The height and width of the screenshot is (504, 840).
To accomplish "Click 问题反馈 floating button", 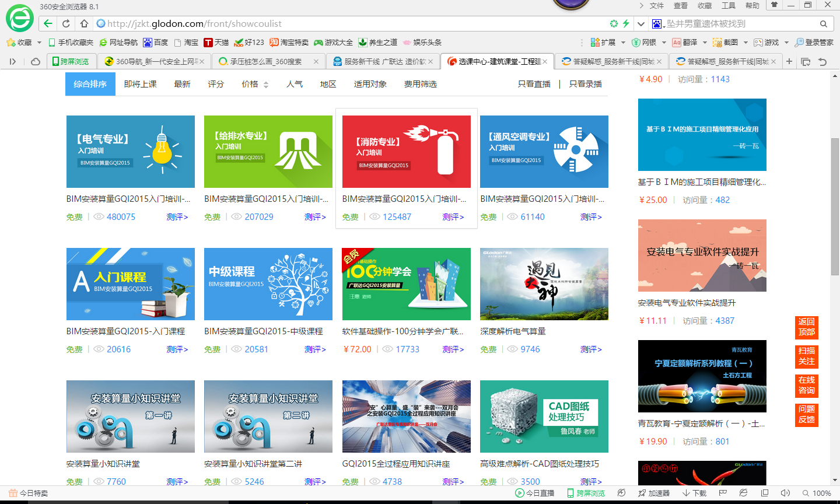I will point(807,414).
